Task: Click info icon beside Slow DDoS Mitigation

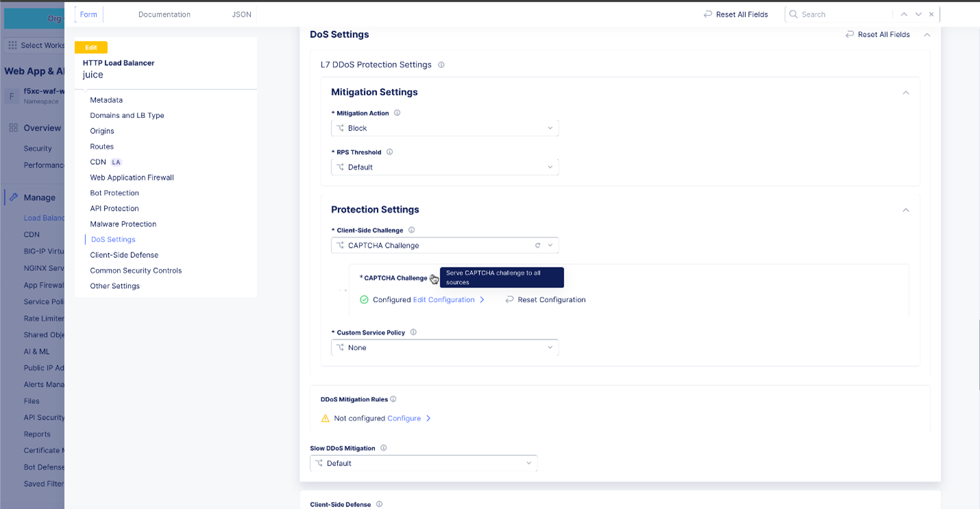Action: 383,447
